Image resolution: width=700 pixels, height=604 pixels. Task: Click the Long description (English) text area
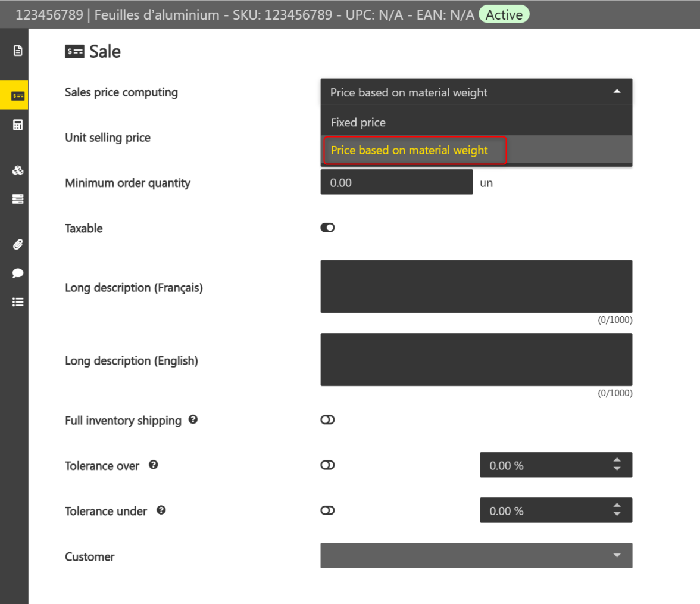(x=476, y=359)
